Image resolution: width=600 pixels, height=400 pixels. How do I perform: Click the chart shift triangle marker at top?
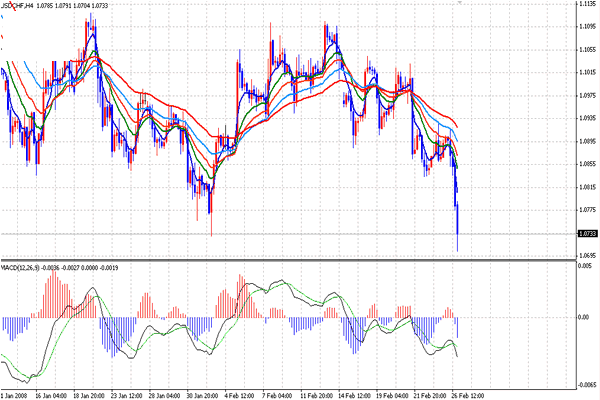tap(460, 2)
